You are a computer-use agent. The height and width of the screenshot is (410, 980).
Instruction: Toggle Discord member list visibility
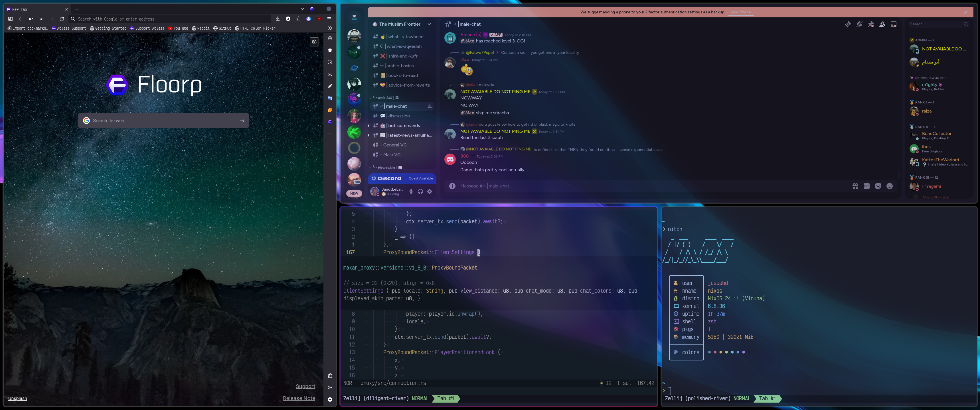[882, 24]
